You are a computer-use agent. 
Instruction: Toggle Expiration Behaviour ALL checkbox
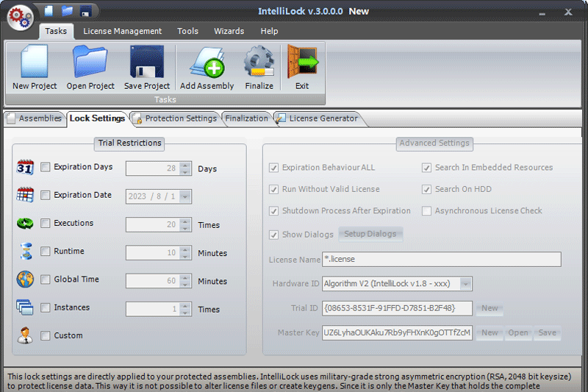(x=273, y=168)
